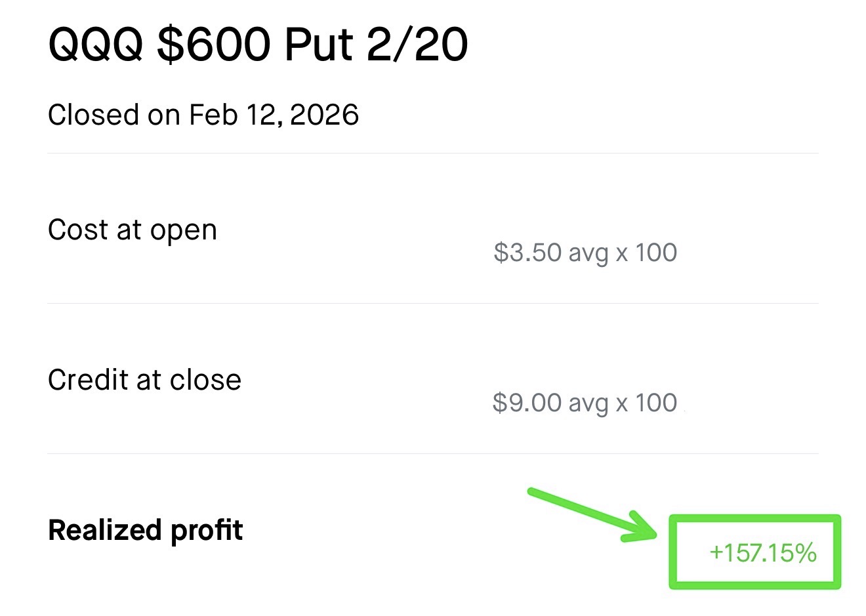Select the "Realized profit" label
The height and width of the screenshot is (616, 866).
pos(145,530)
